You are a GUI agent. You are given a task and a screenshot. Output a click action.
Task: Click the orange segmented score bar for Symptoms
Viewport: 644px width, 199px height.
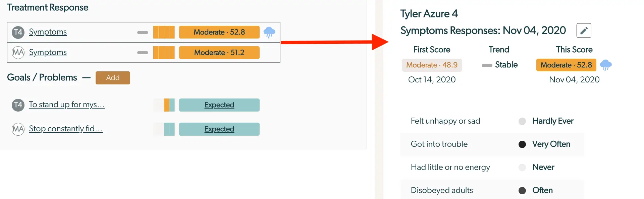coord(164,32)
